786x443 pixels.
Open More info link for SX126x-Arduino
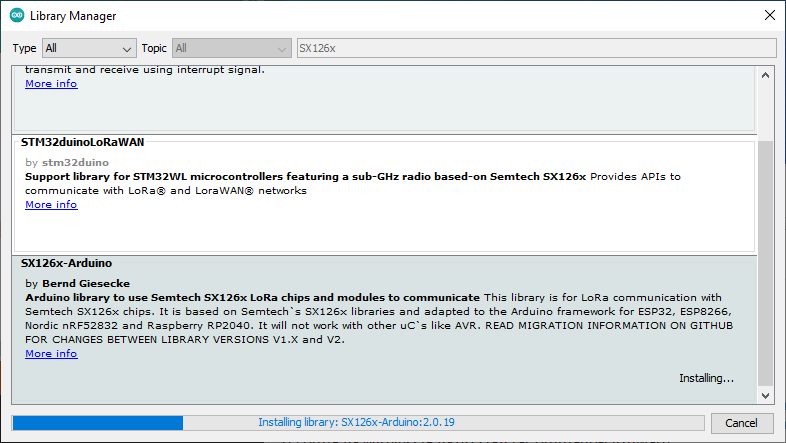(x=51, y=353)
